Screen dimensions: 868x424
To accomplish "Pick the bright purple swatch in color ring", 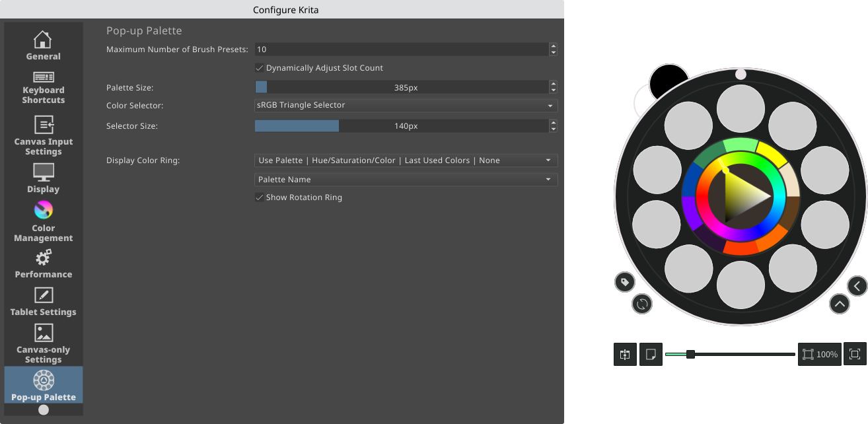I will pyautogui.click(x=691, y=213).
